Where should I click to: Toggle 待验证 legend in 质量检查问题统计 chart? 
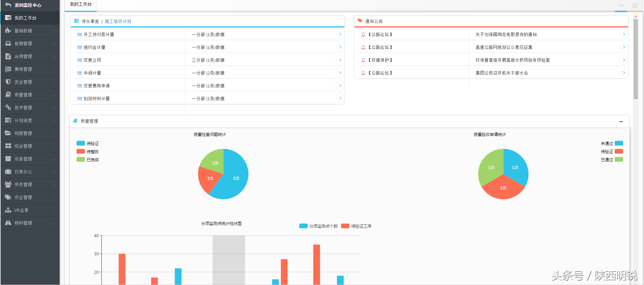click(88, 143)
